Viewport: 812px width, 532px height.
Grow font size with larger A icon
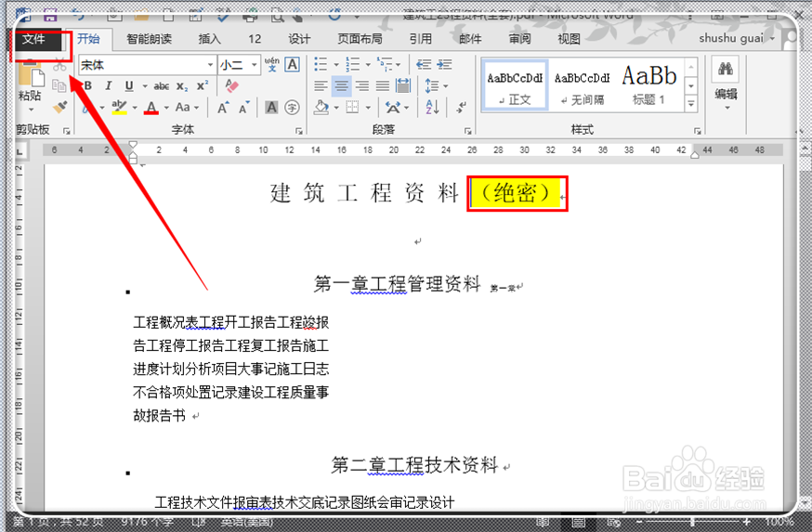click(223, 108)
